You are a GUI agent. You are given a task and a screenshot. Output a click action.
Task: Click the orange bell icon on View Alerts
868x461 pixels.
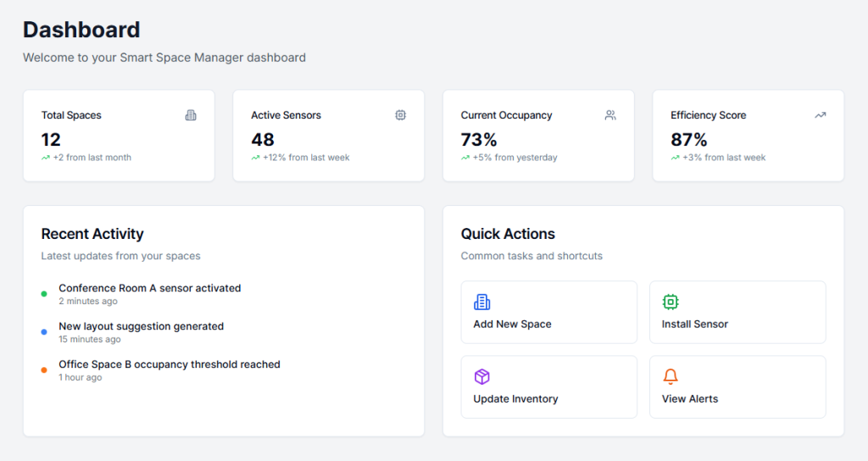[670, 376]
